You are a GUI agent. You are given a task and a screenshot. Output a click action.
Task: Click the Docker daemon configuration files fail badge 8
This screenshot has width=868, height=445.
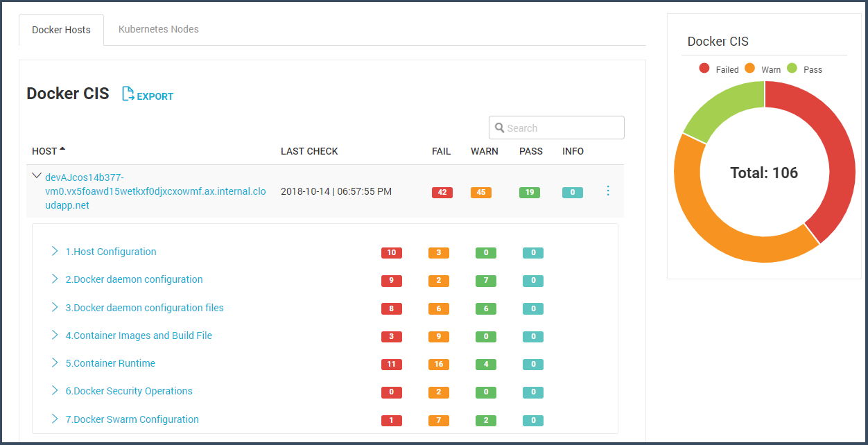392,309
